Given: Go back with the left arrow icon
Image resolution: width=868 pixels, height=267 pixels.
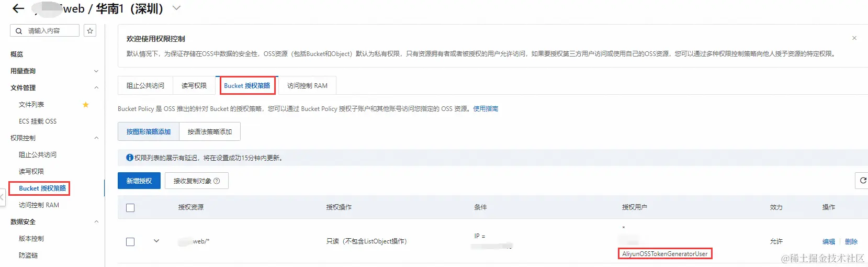Looking at the screenshot, I should point(18,8).
